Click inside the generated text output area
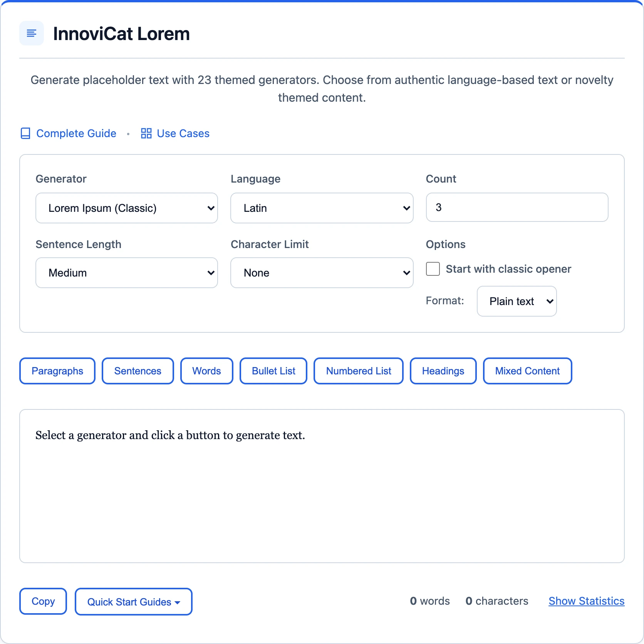Viewport: 644px width, 644px height. pyautogui.click(x=322, y=486)
